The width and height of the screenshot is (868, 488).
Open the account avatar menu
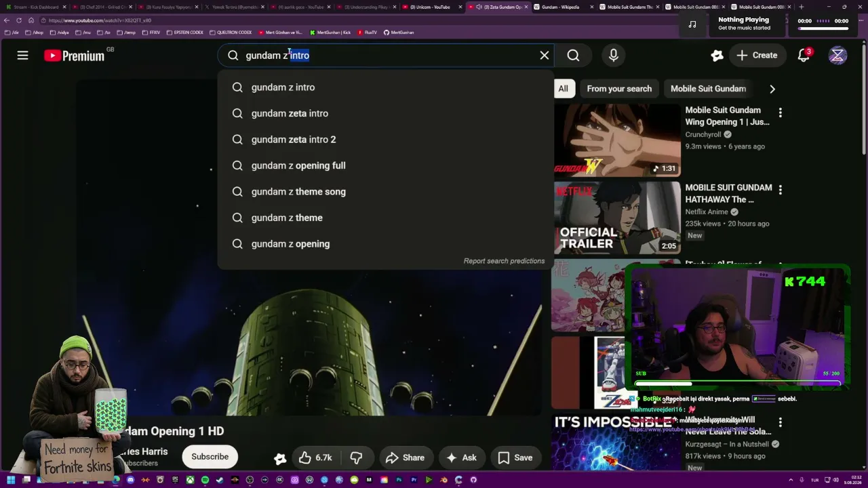[x=837, y=56]
